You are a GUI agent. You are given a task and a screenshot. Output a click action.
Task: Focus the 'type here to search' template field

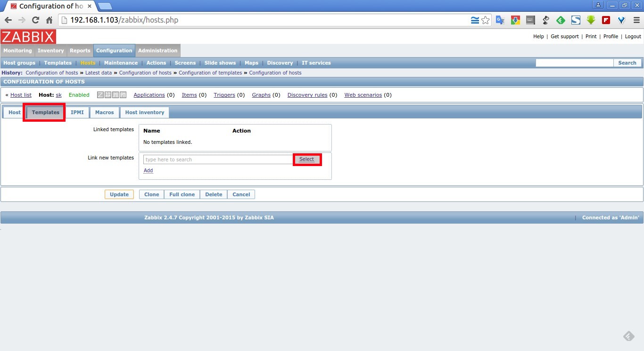(x=218, y=159)
